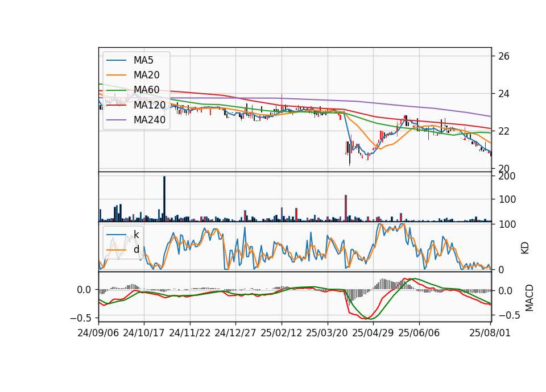Viewport: 546px width, 392px height.
Task: Click the price axis value 26
Action: coord(504,56)
